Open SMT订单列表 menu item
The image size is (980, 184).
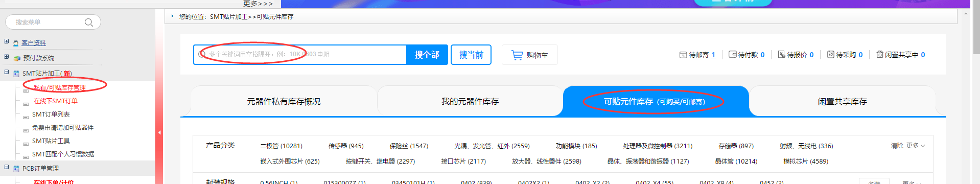(51, 114)
